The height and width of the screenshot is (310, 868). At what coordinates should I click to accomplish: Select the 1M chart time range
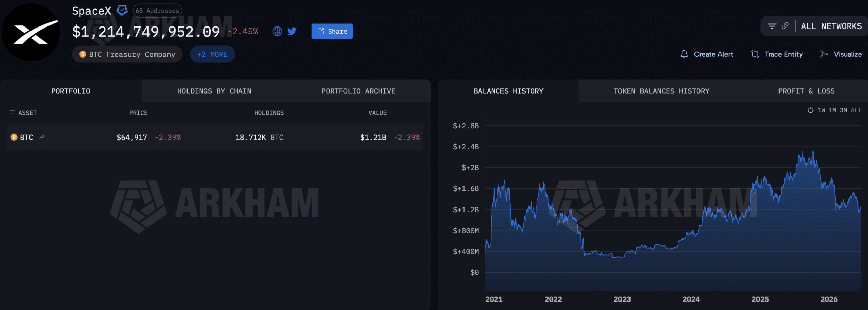[832, 110]
